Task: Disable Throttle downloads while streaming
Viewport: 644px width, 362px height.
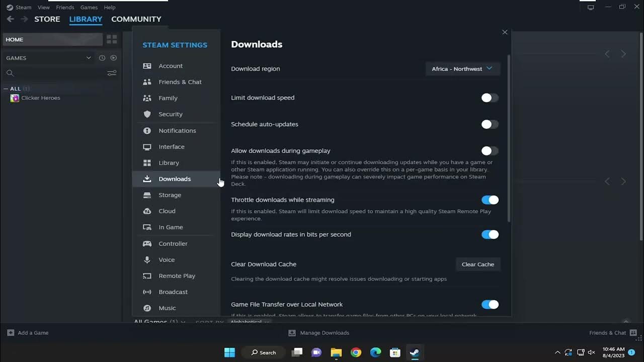Action: pos(490,200)
